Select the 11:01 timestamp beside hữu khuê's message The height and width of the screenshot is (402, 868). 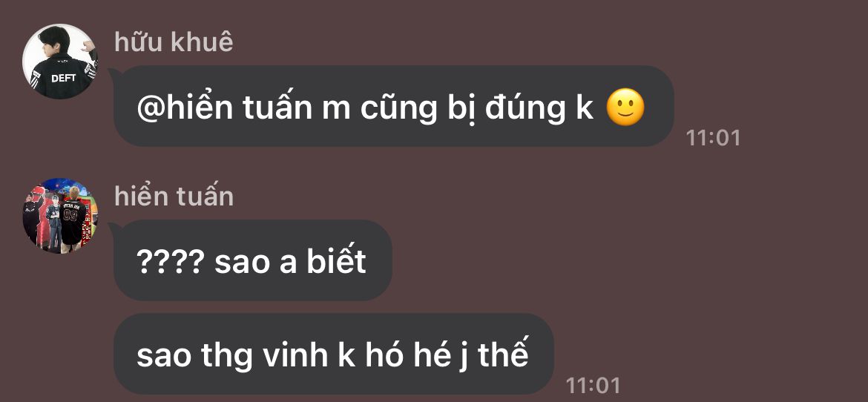(713, 137)
